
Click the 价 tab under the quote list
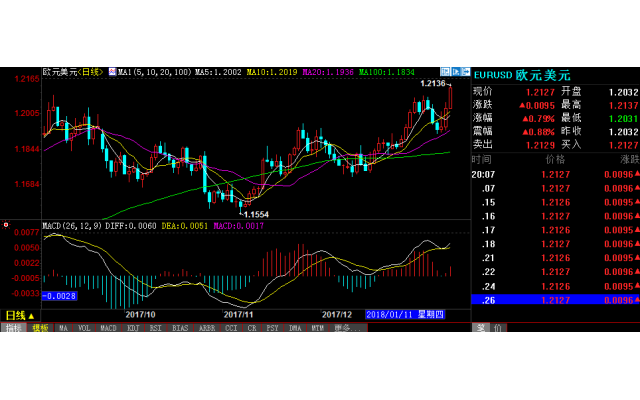498,328
